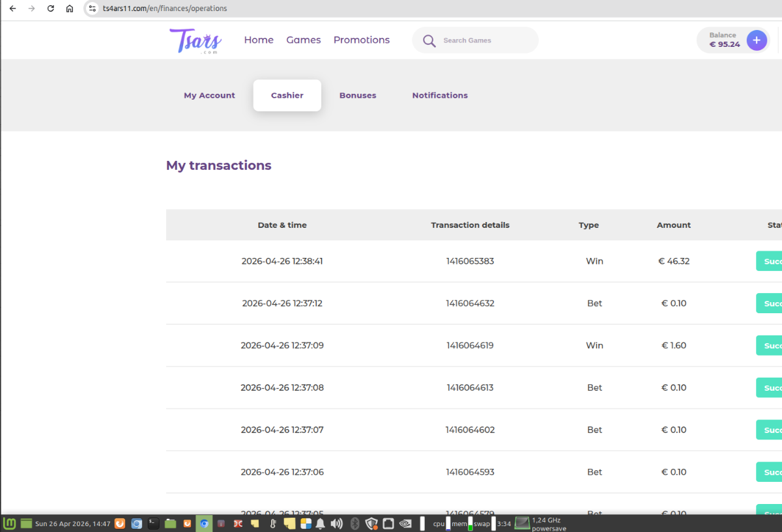Screen dimensions: 782x532
Task: Open site information icon in address bar
Action: click(x=93, y=8)
